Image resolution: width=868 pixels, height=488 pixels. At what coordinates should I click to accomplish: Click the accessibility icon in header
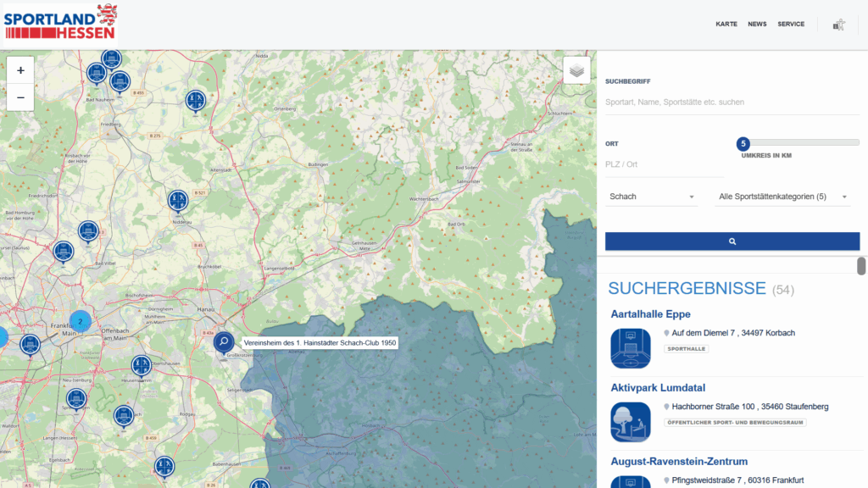pyautogui.click(x=838, y=25)
